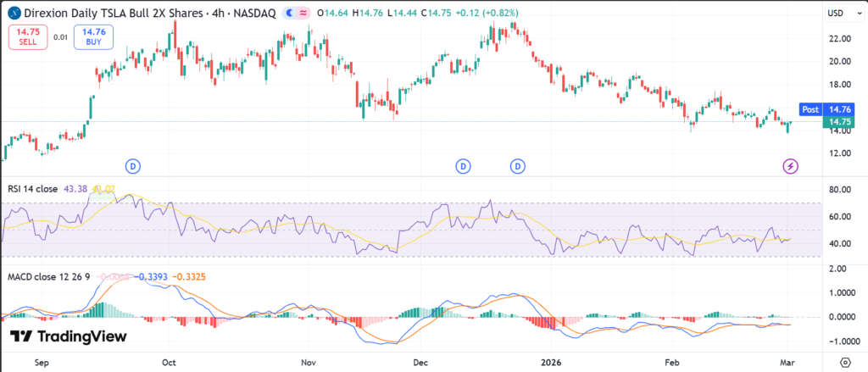Open the TradingView logo link
Screen dimensions: 868x372
(69, 336)
